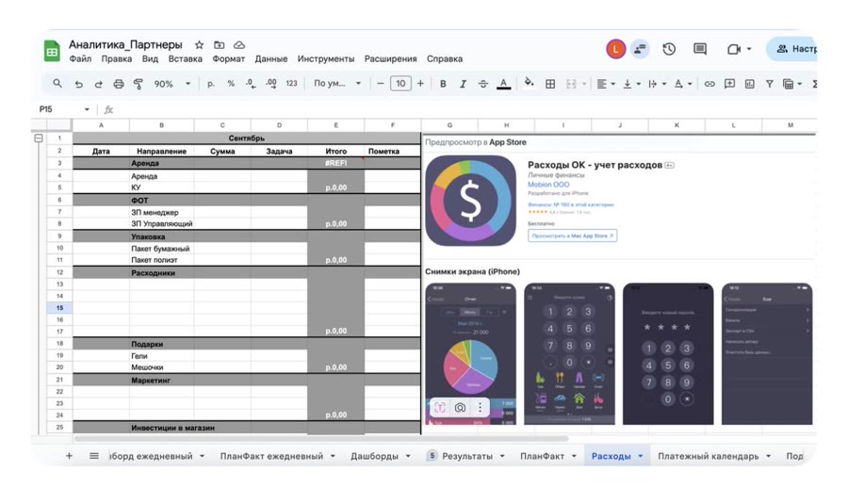Open the text color picker

click(503, 84)
